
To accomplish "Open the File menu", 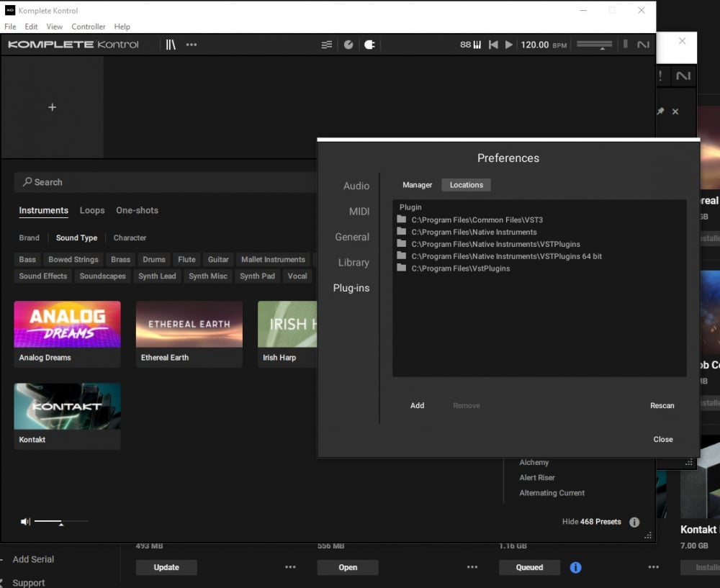I will coord(10,27).
